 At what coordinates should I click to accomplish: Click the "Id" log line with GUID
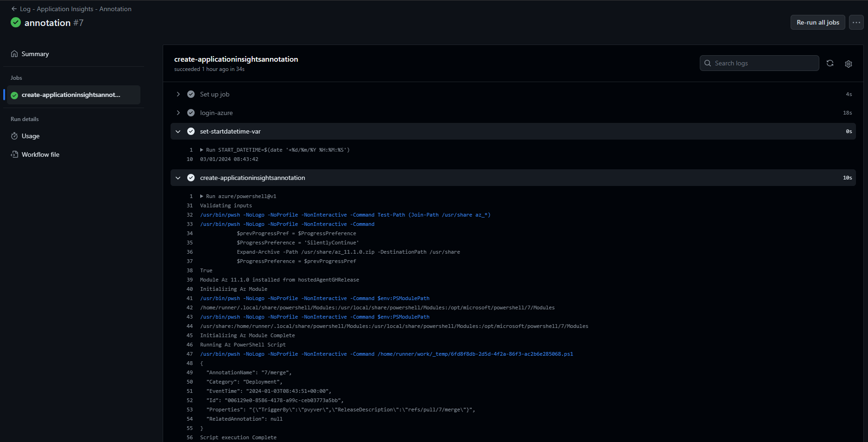coord(275,400)
